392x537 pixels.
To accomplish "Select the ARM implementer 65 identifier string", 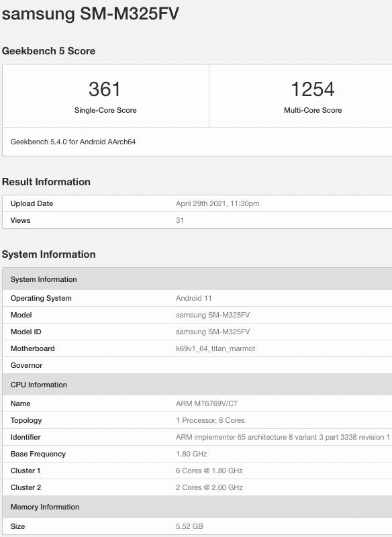I will point(283,438).
